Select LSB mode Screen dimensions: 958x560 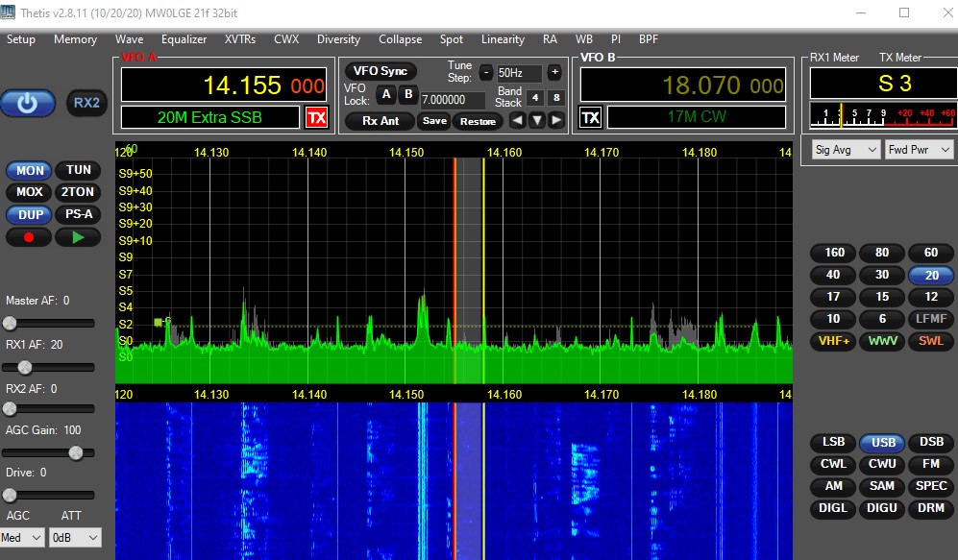click(x=834, y=442)
